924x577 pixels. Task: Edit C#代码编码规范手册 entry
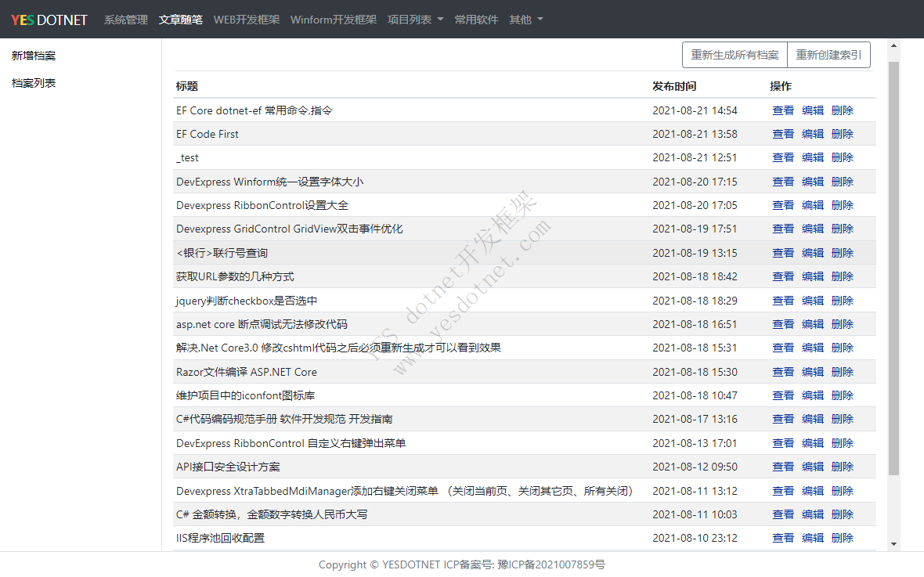(x=813, y=419)
